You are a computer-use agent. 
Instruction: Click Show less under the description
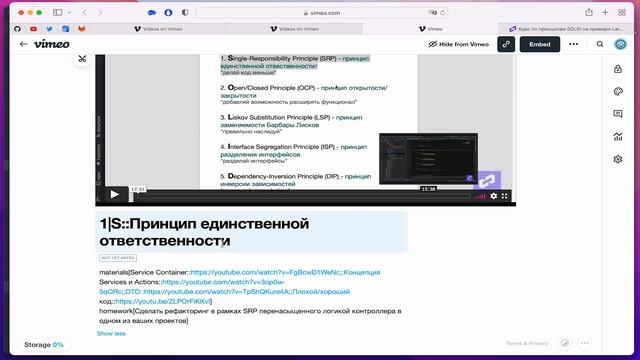point(111,333)
